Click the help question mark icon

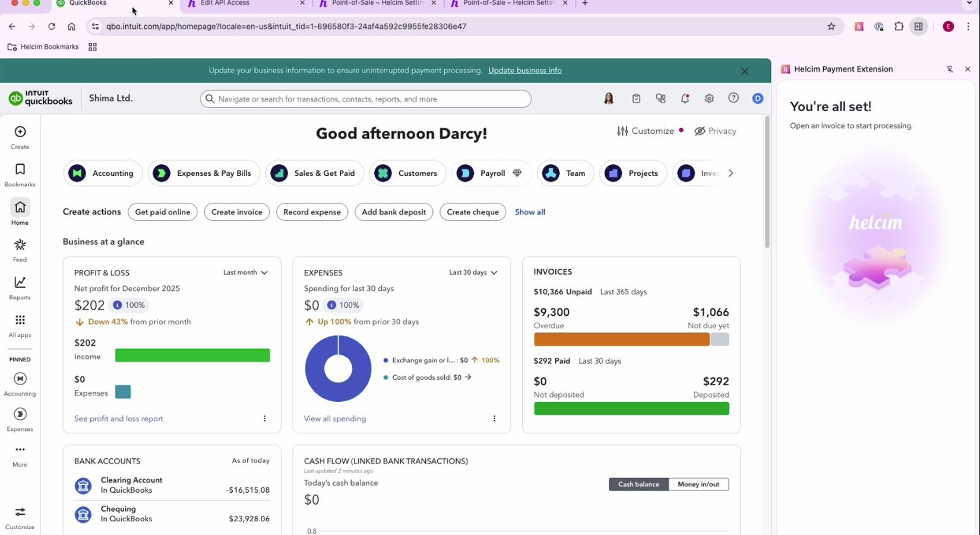(734, 98)
